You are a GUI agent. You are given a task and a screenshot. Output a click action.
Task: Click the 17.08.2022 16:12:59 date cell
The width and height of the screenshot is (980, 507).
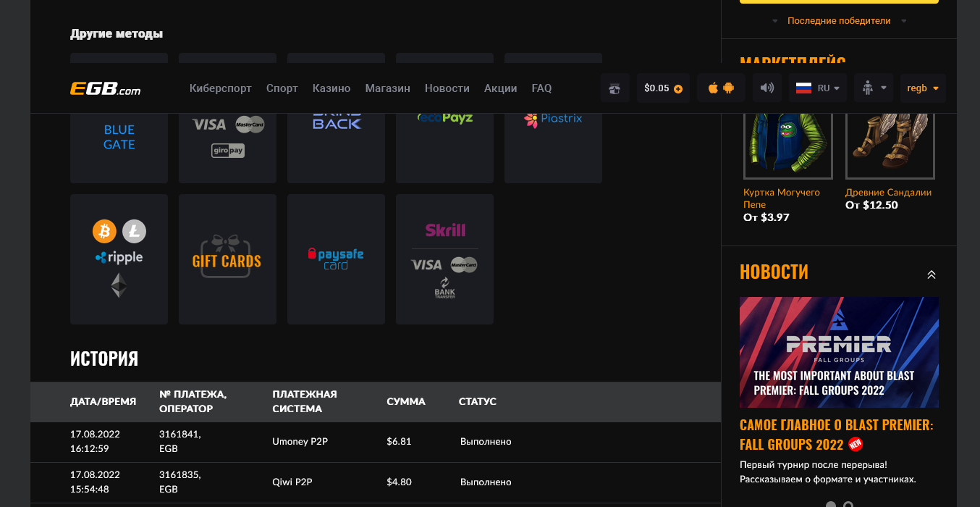point(96,442)
